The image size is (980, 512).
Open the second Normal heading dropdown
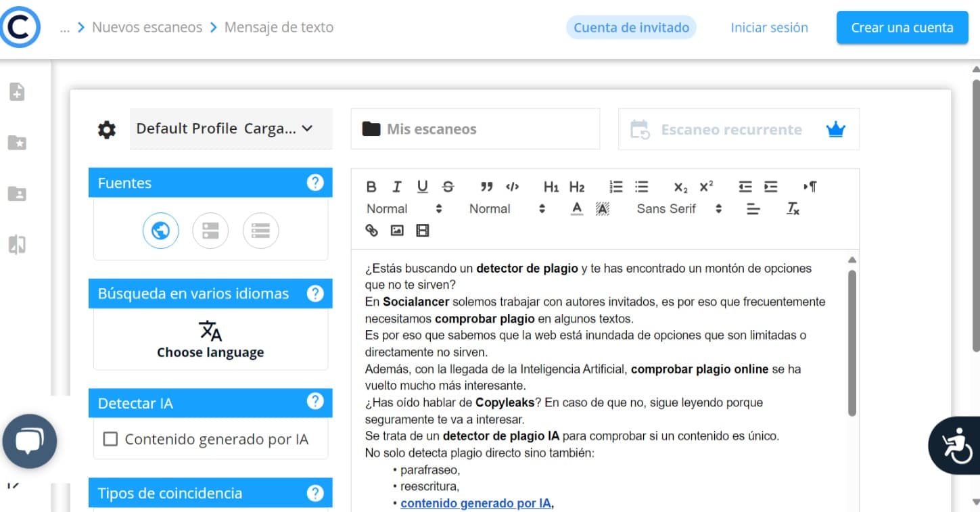507,209
